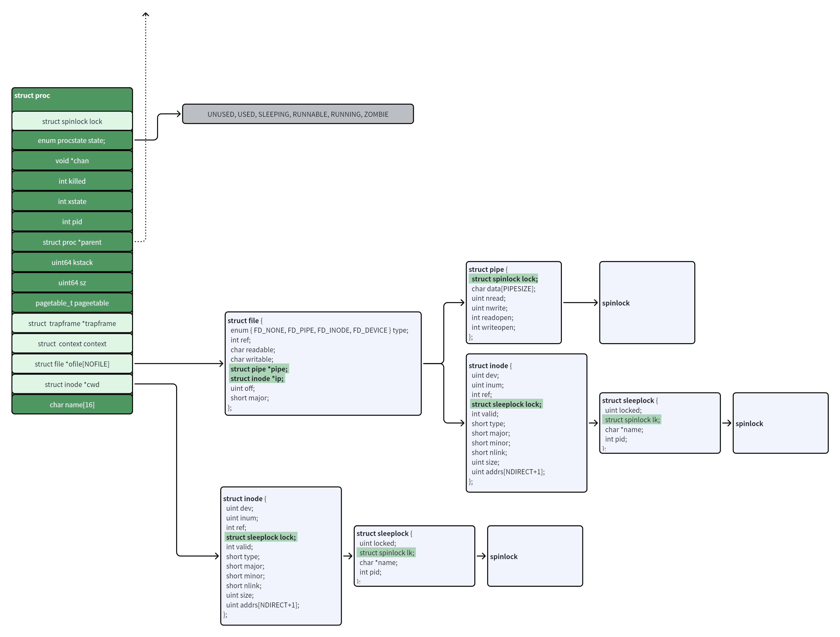Select struct inode *cwd box
Viewport: 840px width, 637px height.
(x=72, y=385)
